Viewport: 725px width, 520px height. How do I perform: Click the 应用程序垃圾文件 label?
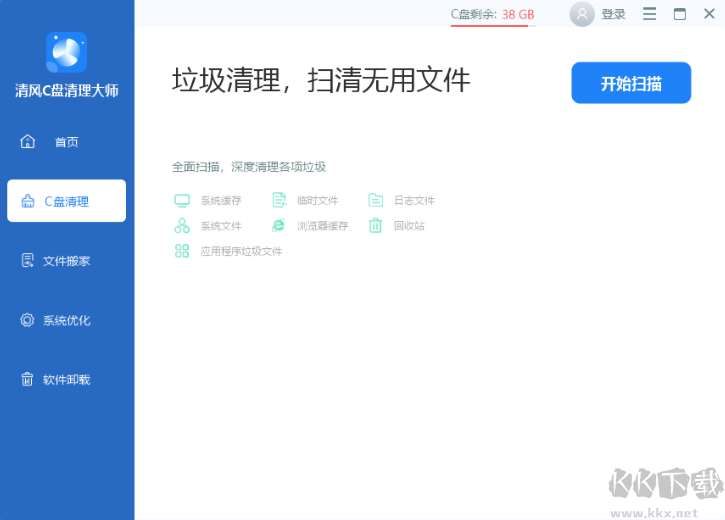[x=241, y=251]
